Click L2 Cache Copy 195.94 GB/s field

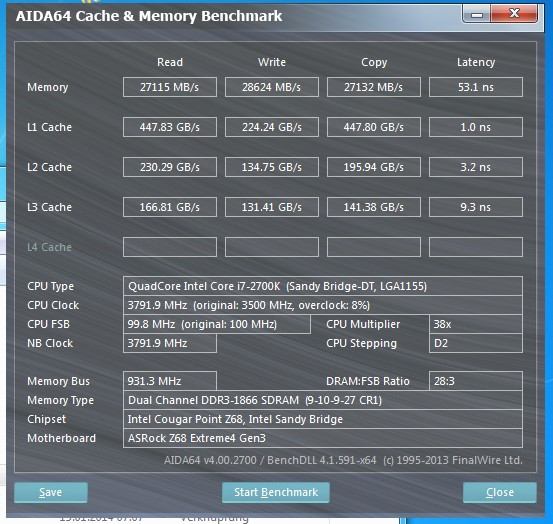coord(374,167)
